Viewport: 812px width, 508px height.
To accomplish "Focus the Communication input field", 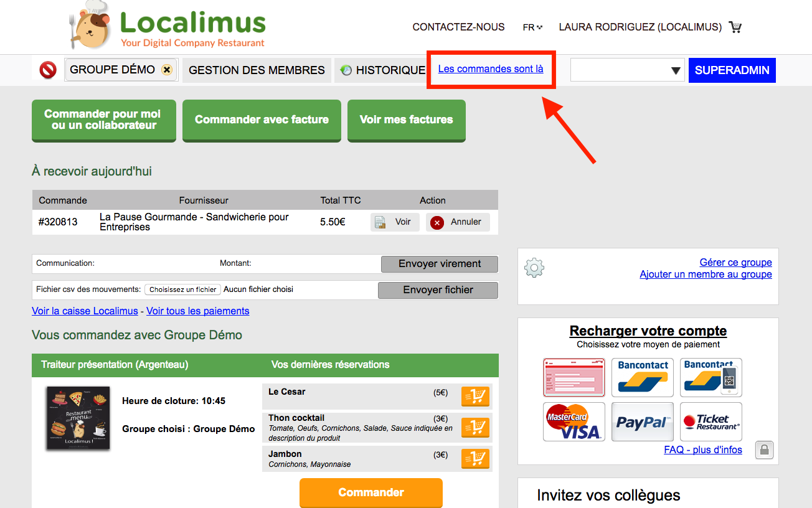I will pos(156,263).
